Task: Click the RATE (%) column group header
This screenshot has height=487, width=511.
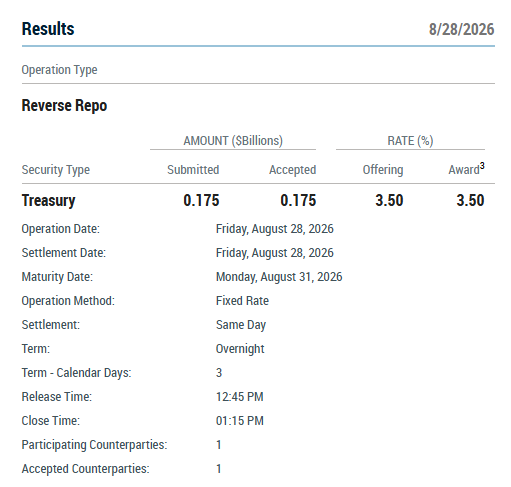Action: pyautogui.click(x=410, y=141)
